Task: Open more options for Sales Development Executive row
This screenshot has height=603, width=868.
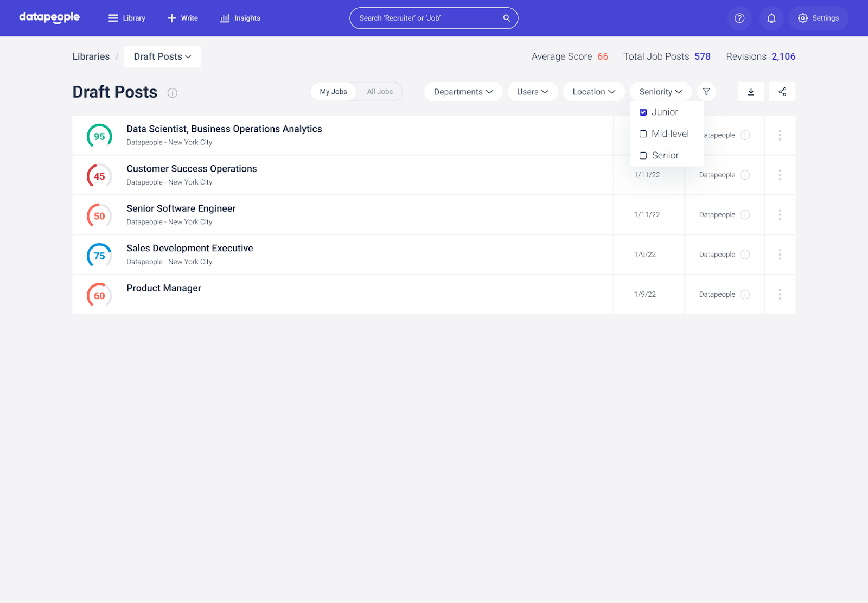Action: click(780, 255)
